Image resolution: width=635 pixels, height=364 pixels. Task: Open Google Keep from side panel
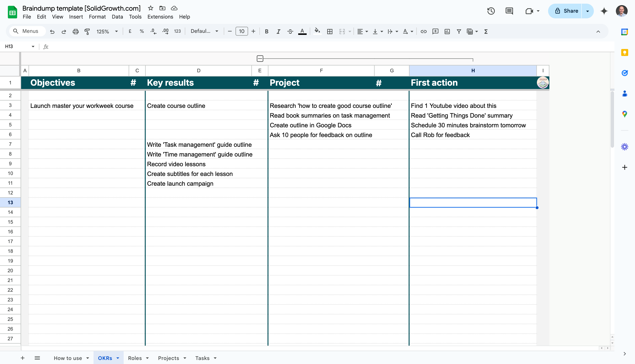coord(625,52)
